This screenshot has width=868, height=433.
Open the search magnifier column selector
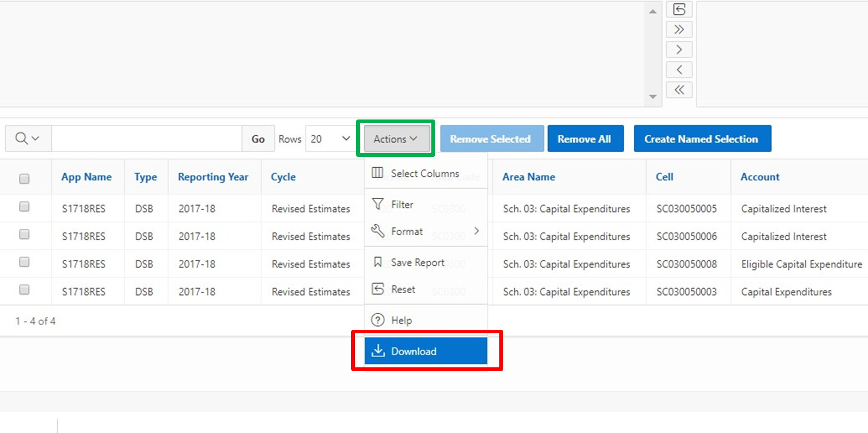28,139
